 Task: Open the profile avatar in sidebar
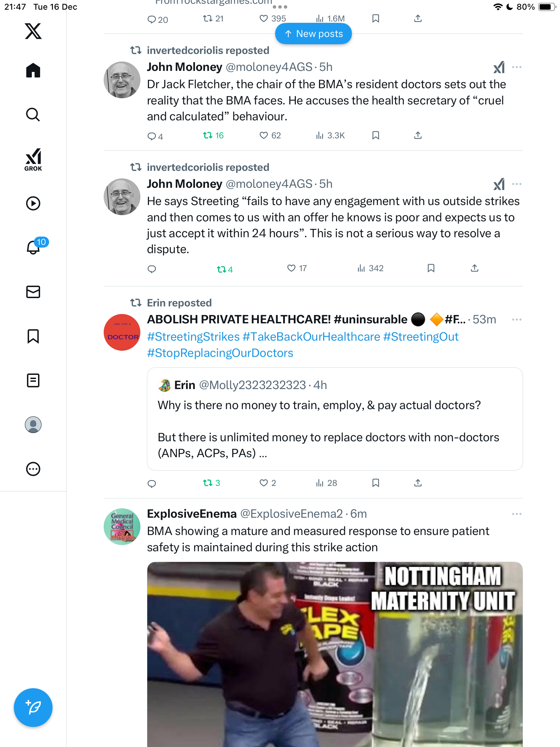33,425
